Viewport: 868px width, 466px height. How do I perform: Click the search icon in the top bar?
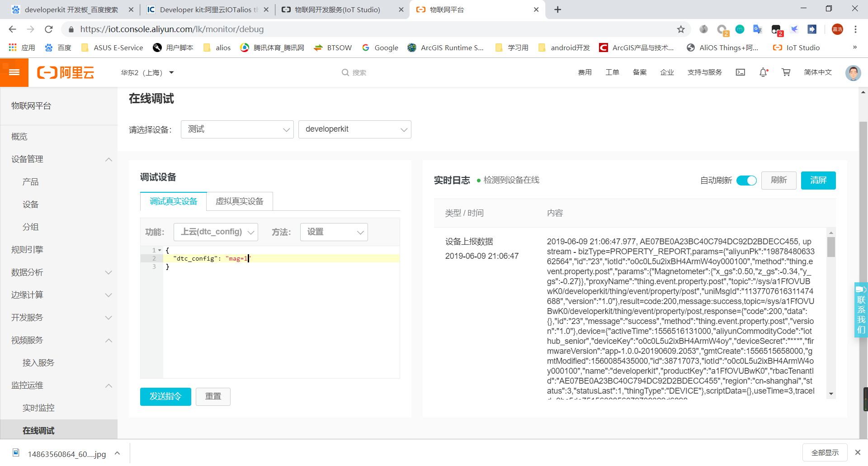point(344,72)
